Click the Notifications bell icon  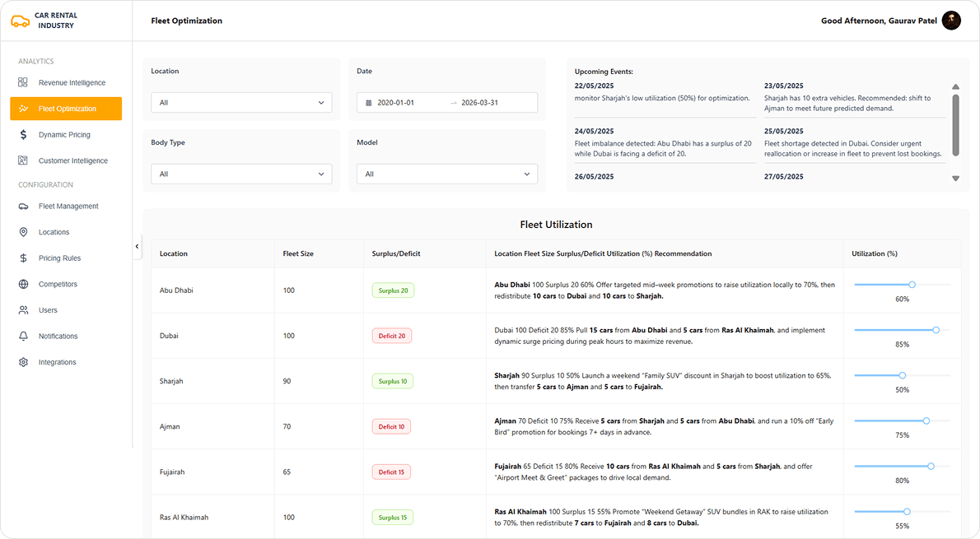pyautogui.click(x=23, y=336)
